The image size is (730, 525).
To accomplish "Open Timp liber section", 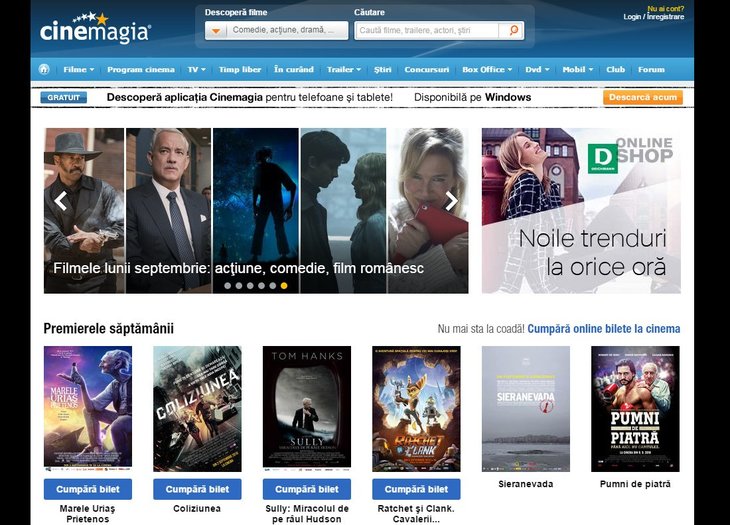I will pyautogui.click(x=240, y=69).
